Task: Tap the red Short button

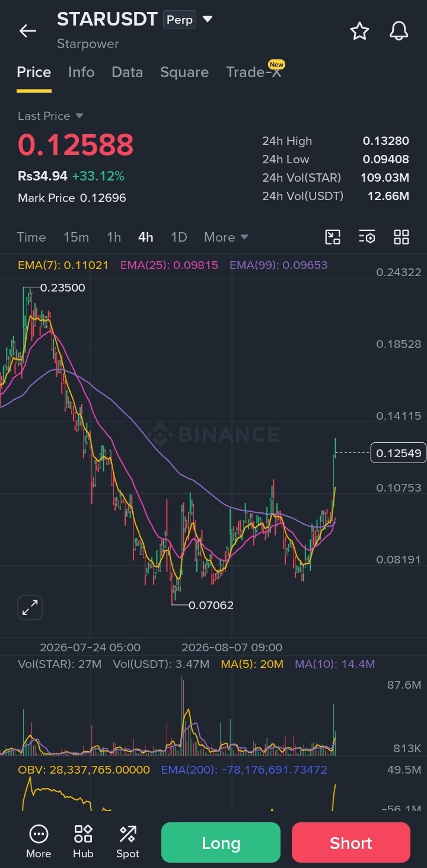Action: 351,842
